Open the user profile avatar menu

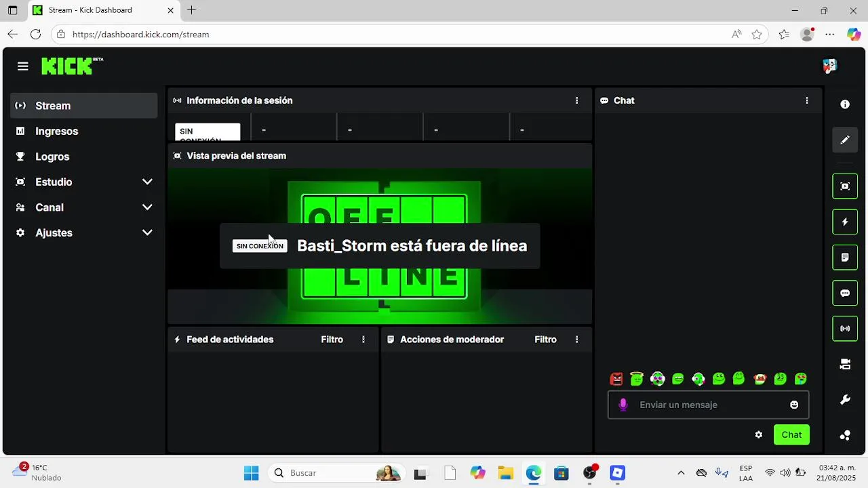coord(829,66)
